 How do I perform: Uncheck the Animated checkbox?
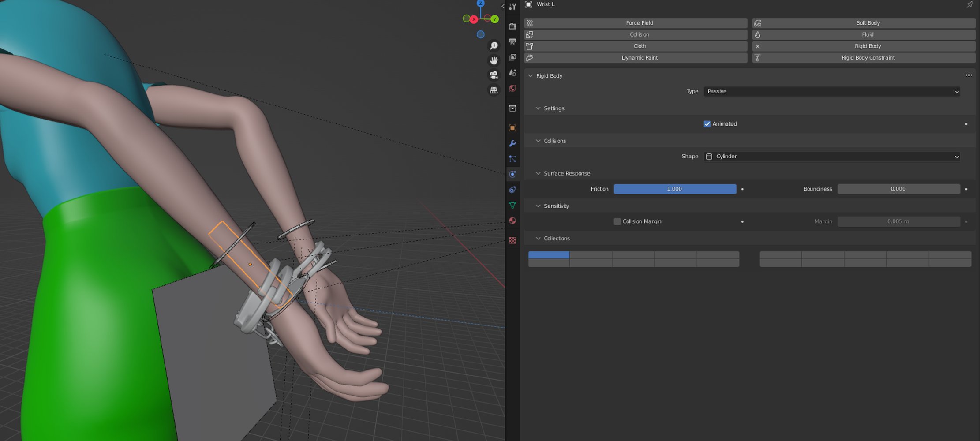click(707, 124)
